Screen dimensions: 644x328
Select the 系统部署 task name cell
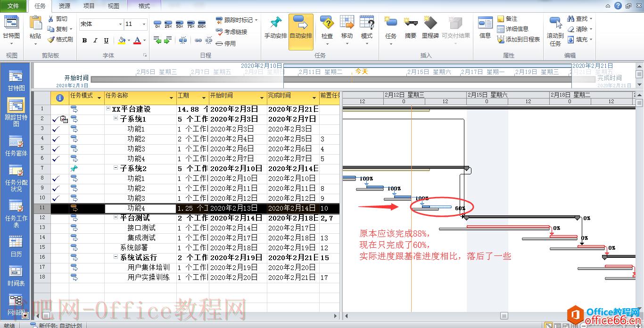point(140,247)
